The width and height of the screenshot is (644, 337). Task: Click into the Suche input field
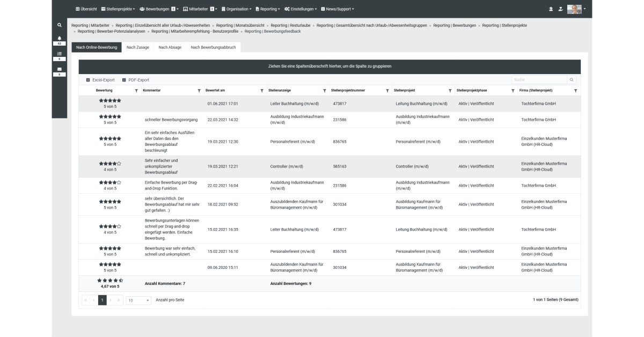pos(538,80)
